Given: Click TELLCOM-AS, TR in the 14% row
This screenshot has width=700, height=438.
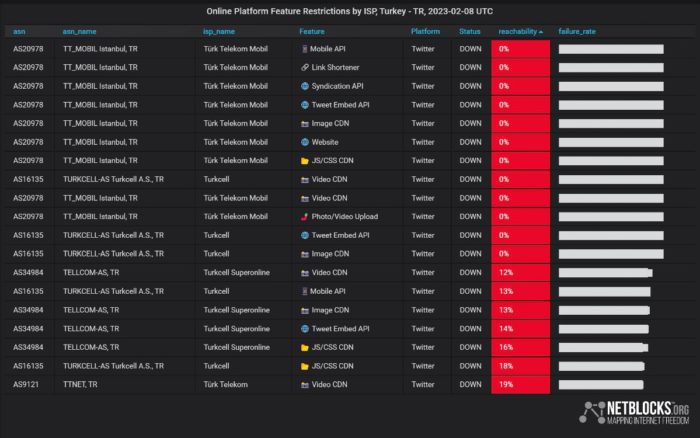Looking at the screenshot, I should point(91,329).
